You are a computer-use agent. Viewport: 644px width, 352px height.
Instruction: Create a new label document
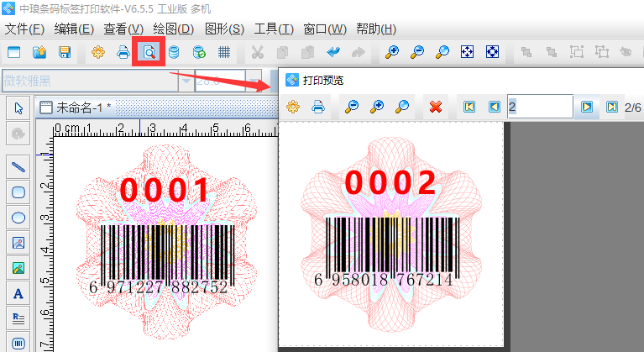pyautogui.click(x=14, y=52)
